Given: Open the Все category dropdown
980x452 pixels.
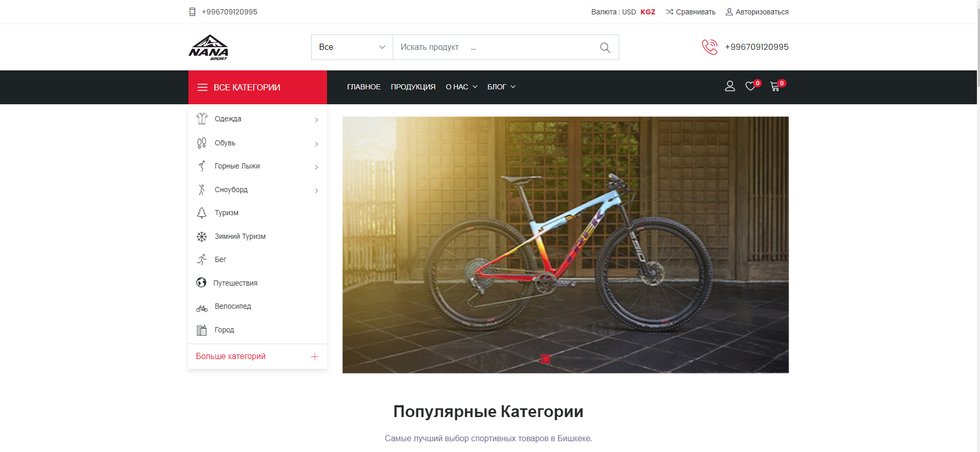Looking at the screenshot, I should [x=352, y=47].
